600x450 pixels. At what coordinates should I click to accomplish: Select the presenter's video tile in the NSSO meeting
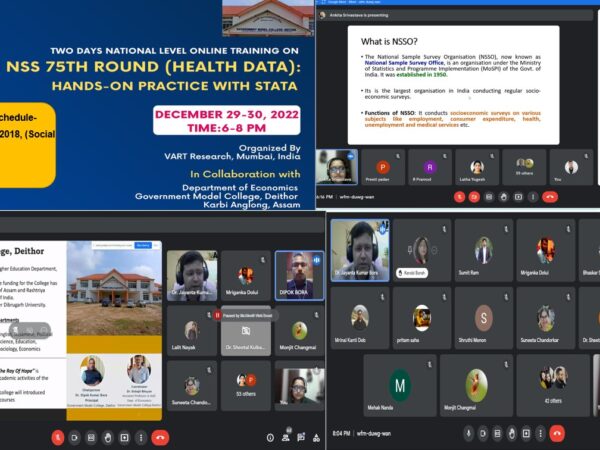(x=337, y=167)
